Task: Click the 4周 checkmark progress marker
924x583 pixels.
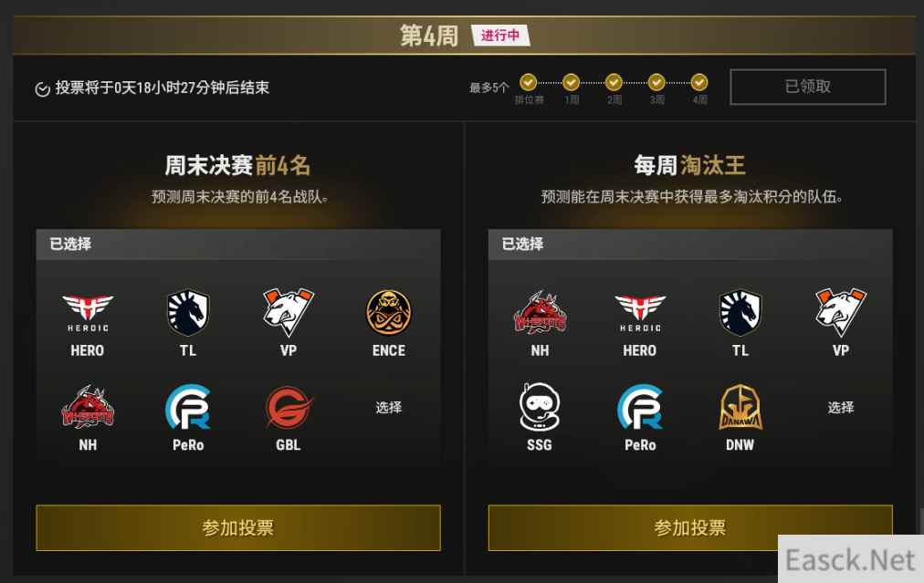Action: point(699,82)
